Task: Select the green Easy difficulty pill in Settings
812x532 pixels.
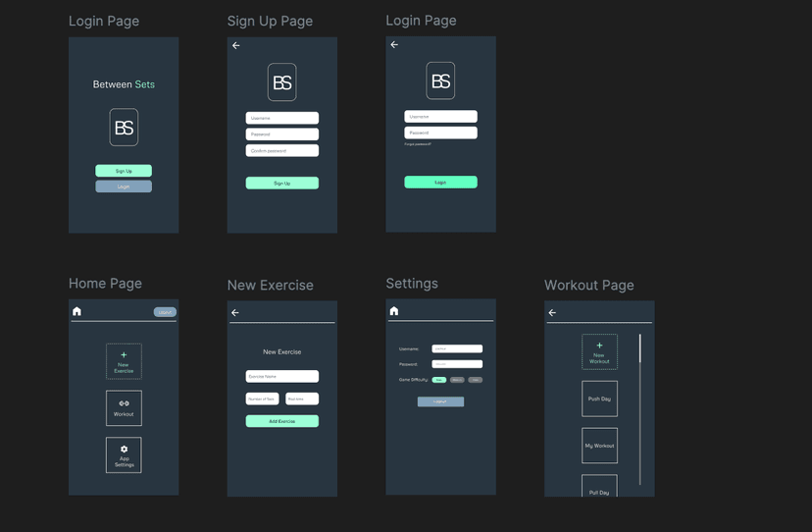Action: [x=439, y=380]
